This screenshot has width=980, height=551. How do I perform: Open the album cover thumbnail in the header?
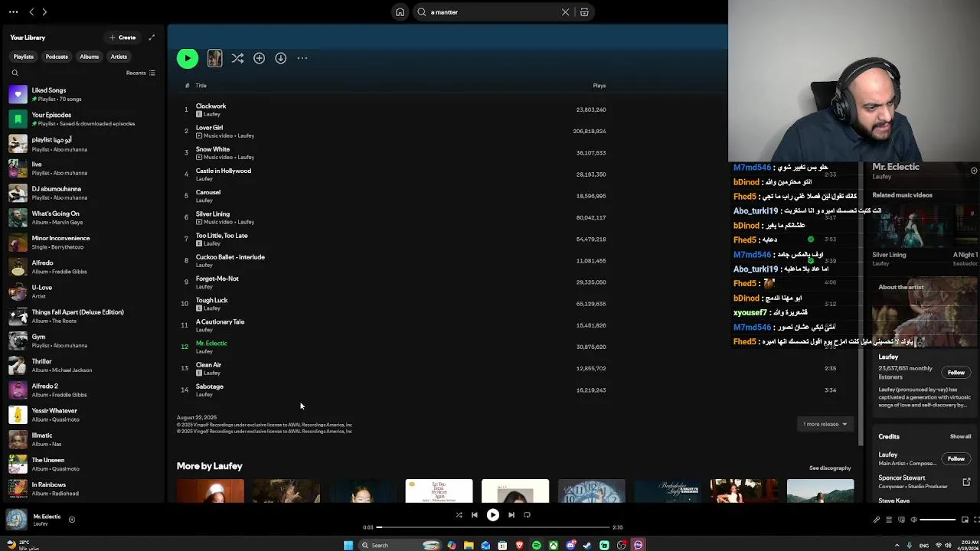tap(214, 58)
